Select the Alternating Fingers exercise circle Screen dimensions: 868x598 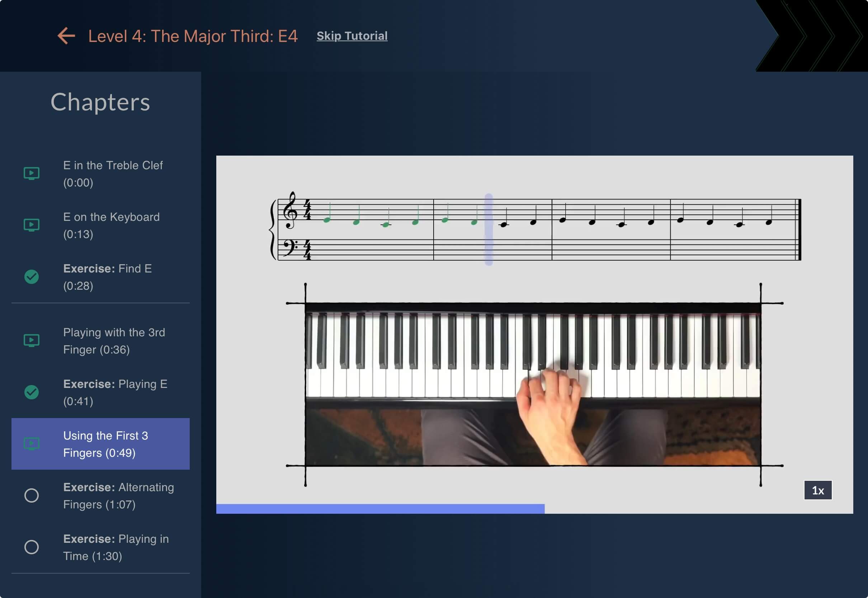[32, 495]
